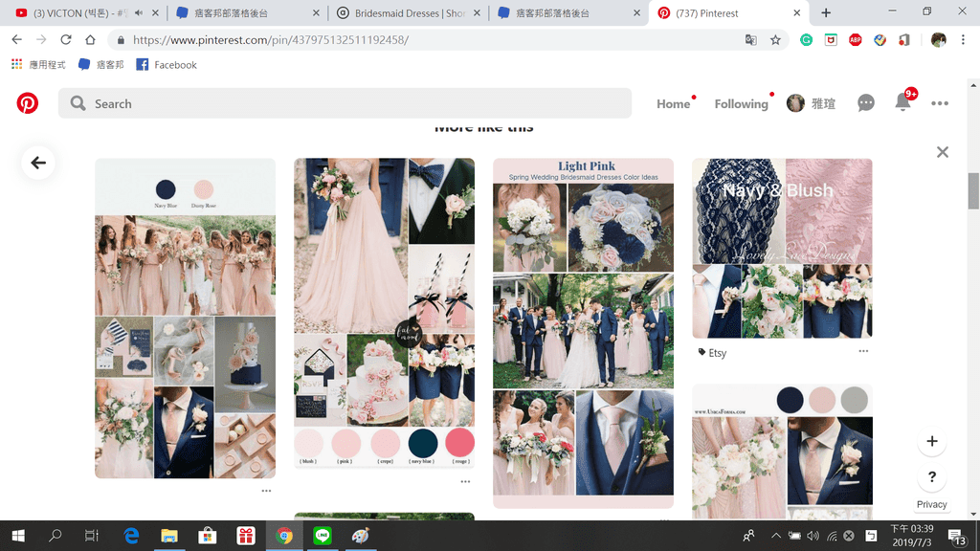Viewport: 980px width, 551px height.
Task: Open Pinterest notifications bell
Action: pos(902,101)
